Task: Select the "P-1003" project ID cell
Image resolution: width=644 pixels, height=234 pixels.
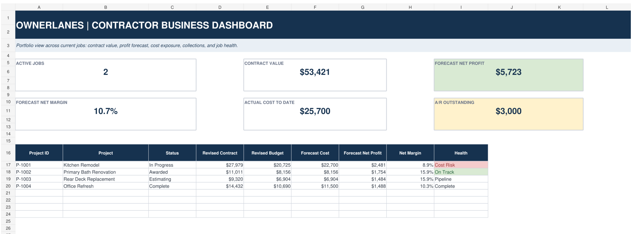Action: point(39,179)
